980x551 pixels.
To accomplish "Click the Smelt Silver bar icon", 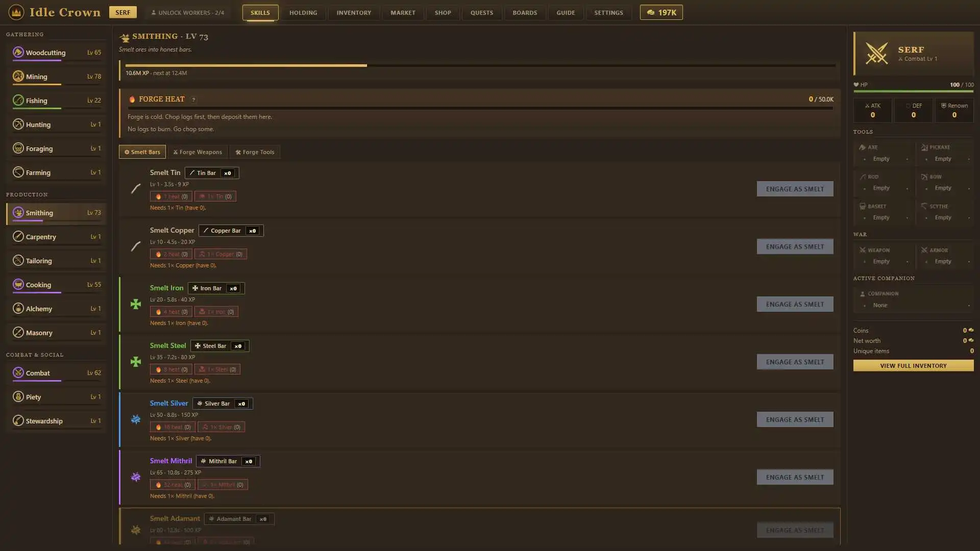I will [x=136, y=419].
